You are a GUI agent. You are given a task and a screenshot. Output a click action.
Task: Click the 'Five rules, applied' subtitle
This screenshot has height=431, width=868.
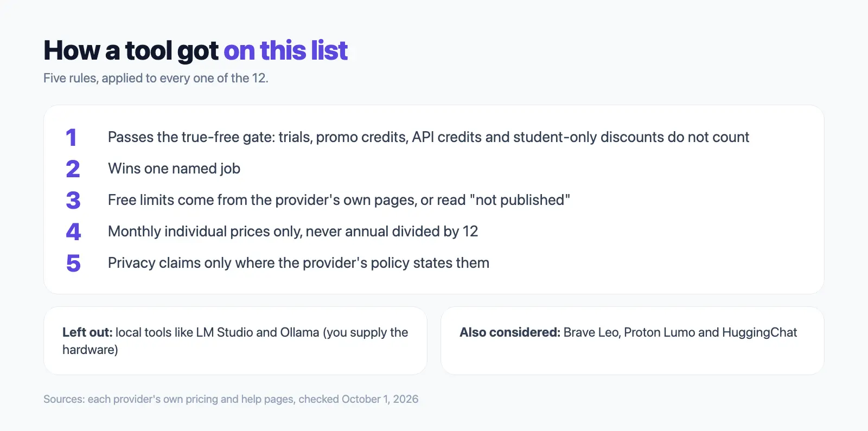tap(156, 78)
